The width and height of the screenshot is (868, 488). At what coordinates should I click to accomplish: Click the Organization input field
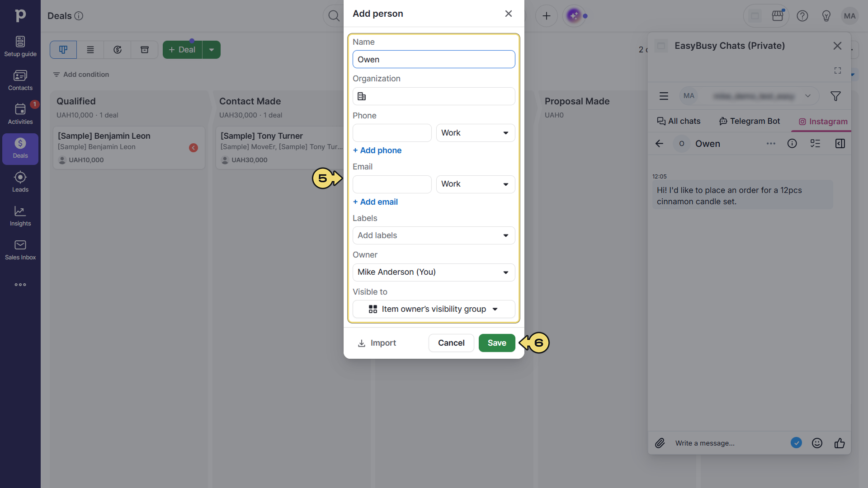434,96
